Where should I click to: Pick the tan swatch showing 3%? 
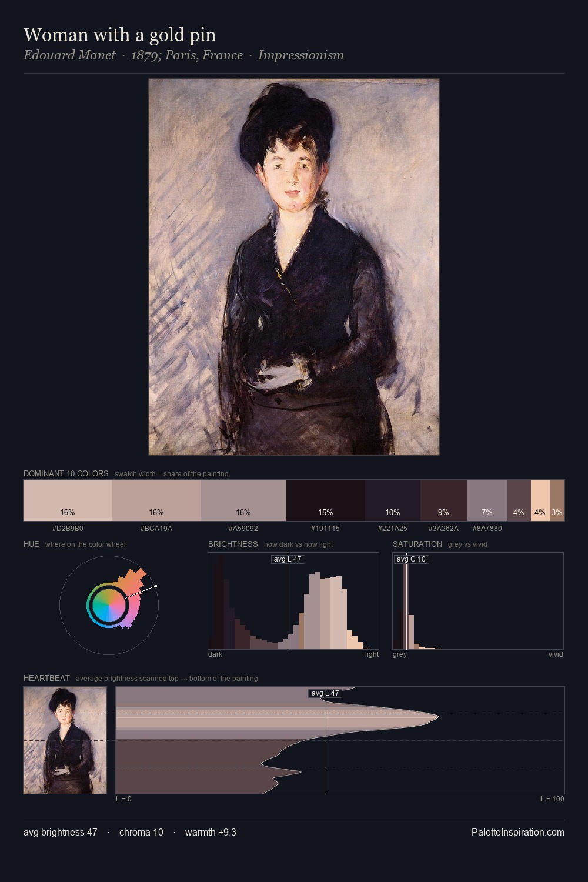[557, 500]
